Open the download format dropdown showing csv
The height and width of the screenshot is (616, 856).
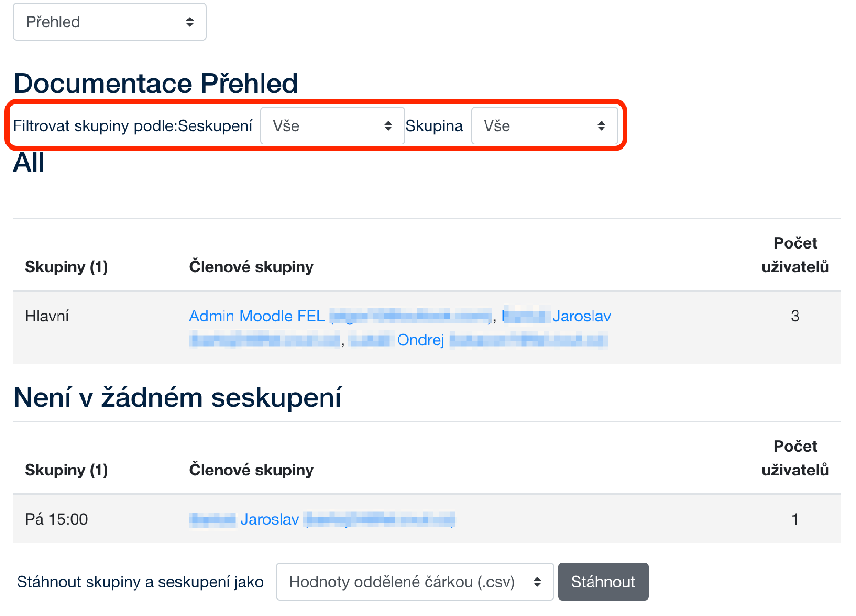[x=414, y=582]
